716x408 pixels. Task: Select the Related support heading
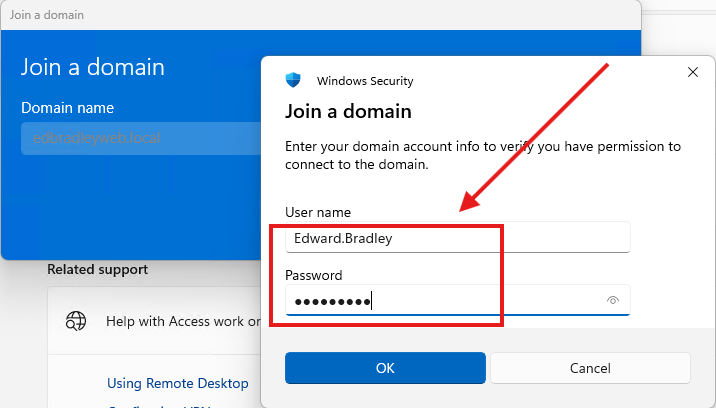point(98,269)
